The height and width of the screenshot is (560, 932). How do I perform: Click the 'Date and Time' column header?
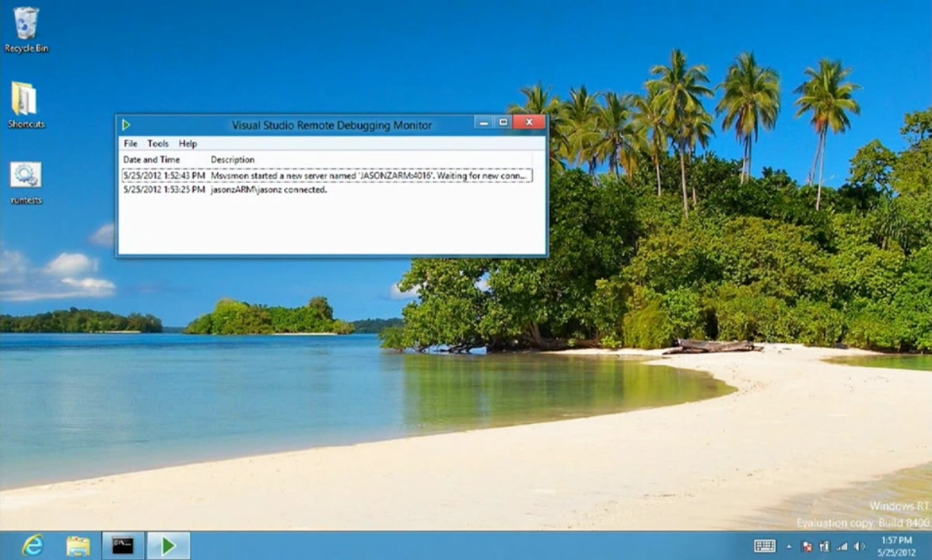coord(152,159)
